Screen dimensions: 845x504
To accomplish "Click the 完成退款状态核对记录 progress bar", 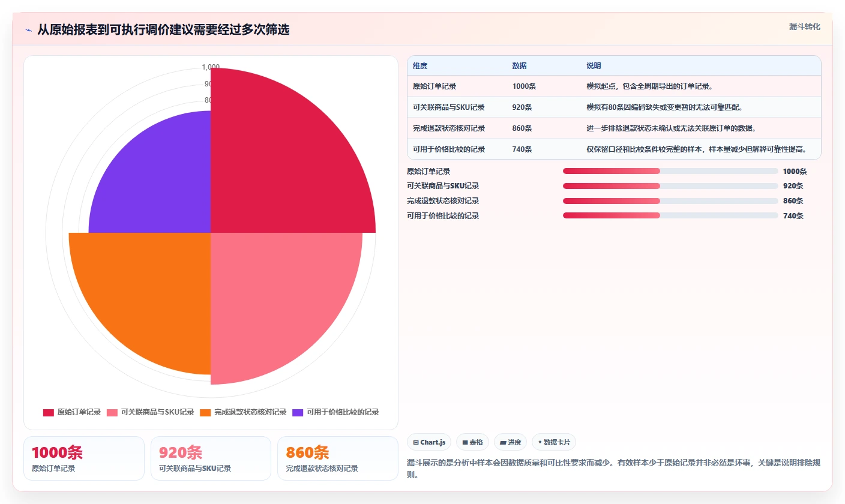I will pyautogui.click(x=670, y=201).
